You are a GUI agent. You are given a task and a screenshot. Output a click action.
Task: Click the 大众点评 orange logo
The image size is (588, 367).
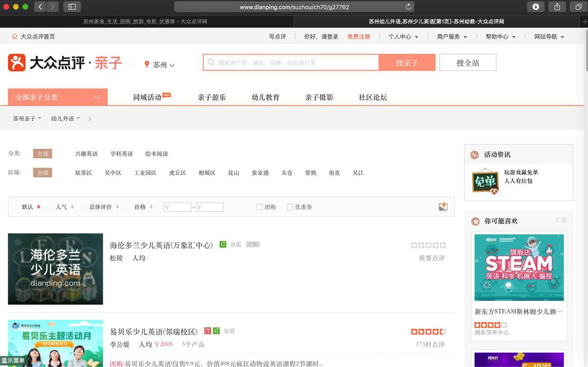(x=17, y=63)
